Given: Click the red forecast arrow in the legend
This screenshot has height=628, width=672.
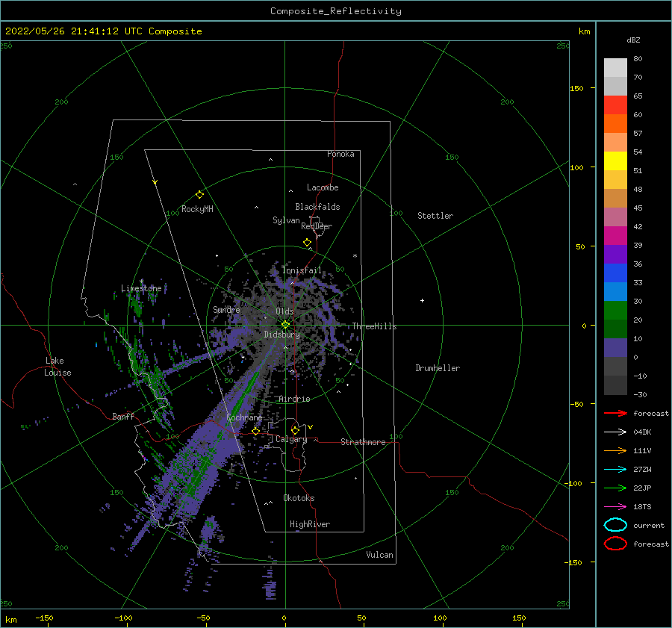Looking at the screenshot, I should [615, 413].
